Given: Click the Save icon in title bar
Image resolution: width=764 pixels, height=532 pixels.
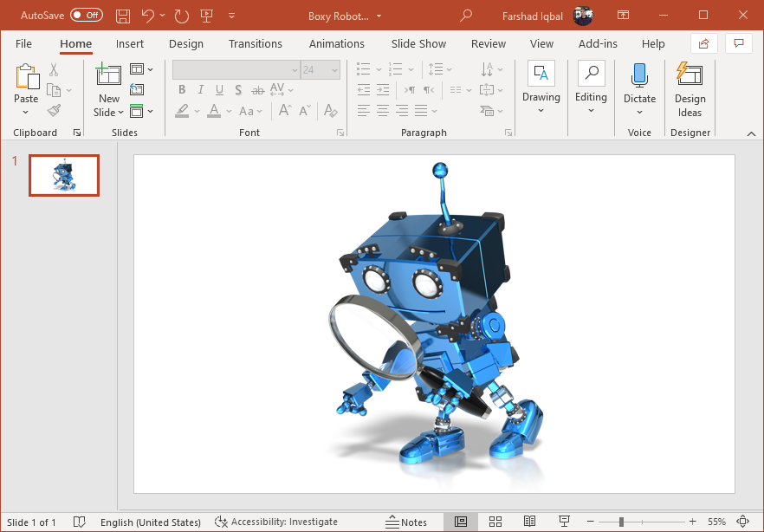Looking at the screenshot, I should click(x=123, y=16).
